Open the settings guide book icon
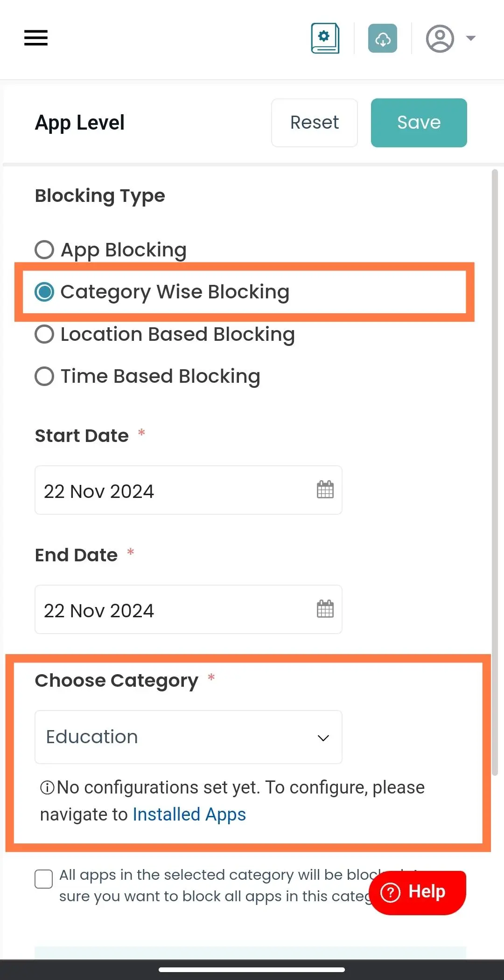This screenshot has width=504, height=980. [x=325, y=38]
